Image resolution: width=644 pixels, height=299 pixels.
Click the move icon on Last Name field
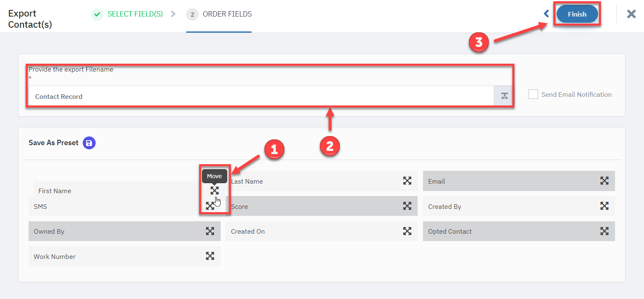(x=407, y=181)
